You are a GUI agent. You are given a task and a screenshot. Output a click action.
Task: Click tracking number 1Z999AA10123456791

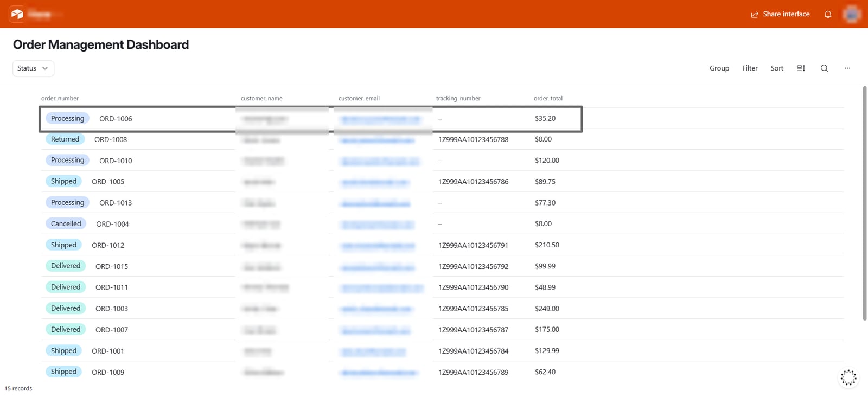pyautogui.click(x=474, y=245)
